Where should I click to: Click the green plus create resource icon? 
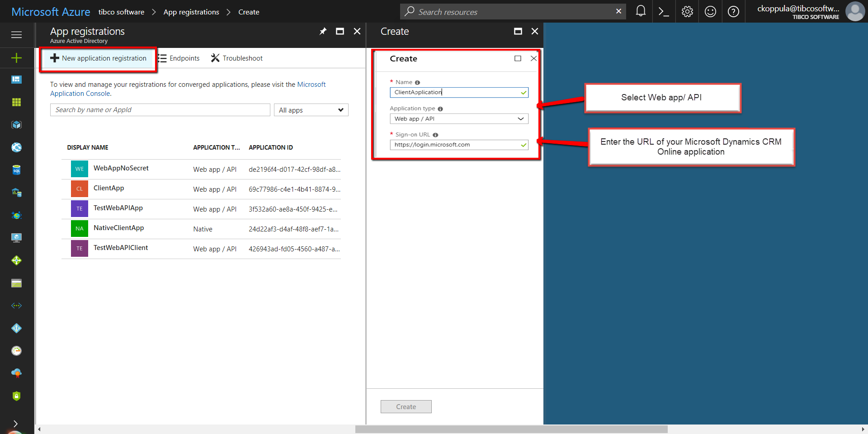point(16,58)
